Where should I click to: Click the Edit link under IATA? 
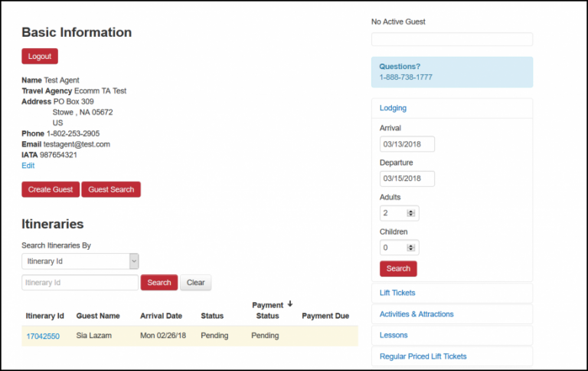pyautogui.click(x=28, y=166)
